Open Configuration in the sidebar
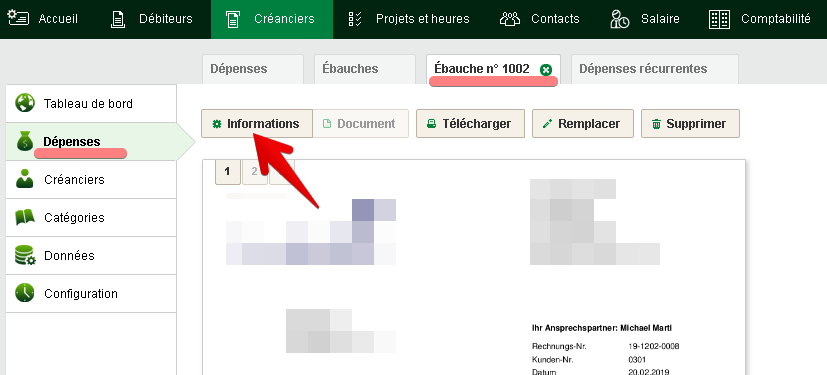This screenshot has width=827, height=375. coord(91,293)
